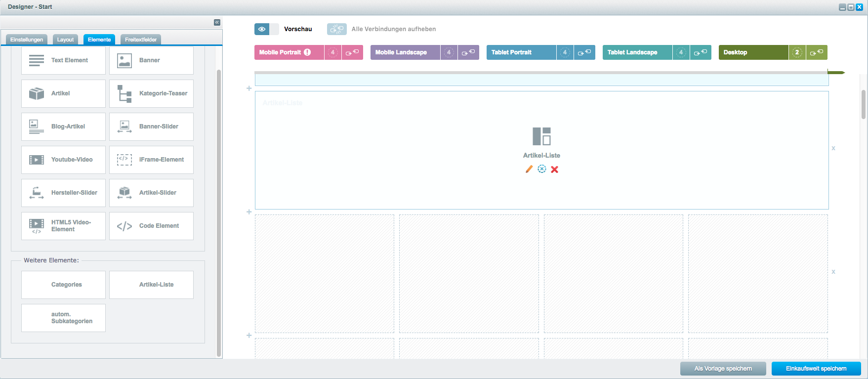This screenshot has width=868, height=379.
Task: Click the plus to add row above Artikel-Liste
Action: (249, 88)
